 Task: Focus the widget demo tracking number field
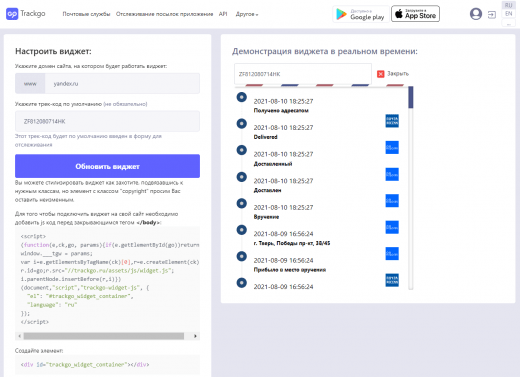303,74
